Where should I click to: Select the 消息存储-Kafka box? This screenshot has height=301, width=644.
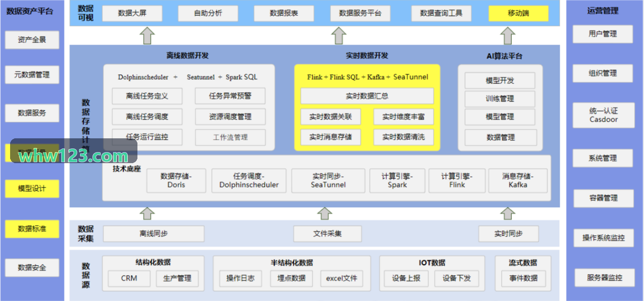518,181
